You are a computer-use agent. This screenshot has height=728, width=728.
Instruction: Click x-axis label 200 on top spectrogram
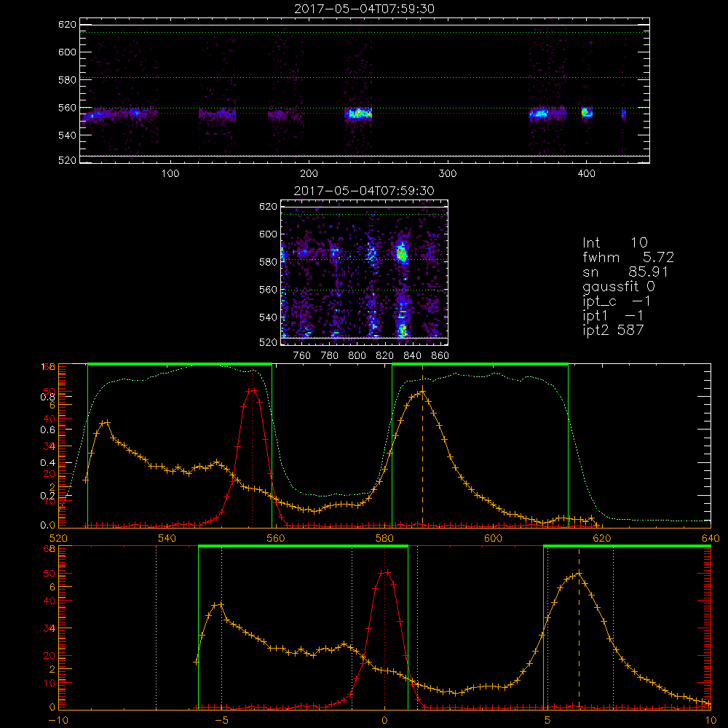tap(309, 174)
